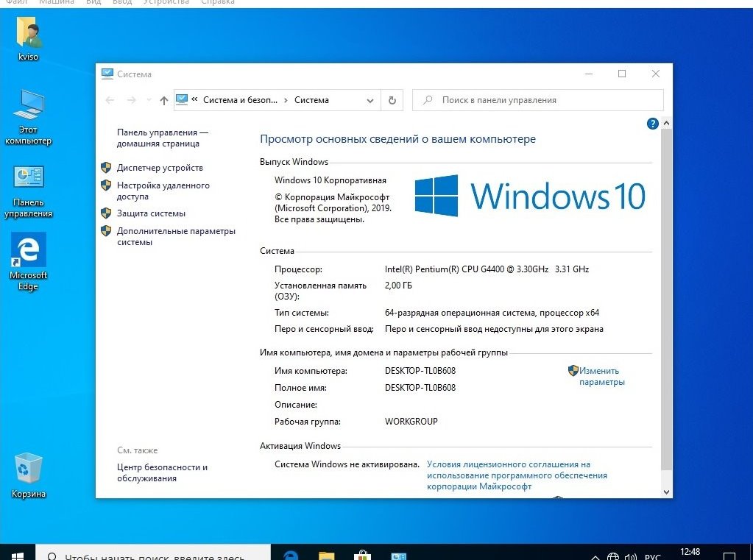Click the volume speaker tray icon
753x560 pixels.
pos(630,556)
